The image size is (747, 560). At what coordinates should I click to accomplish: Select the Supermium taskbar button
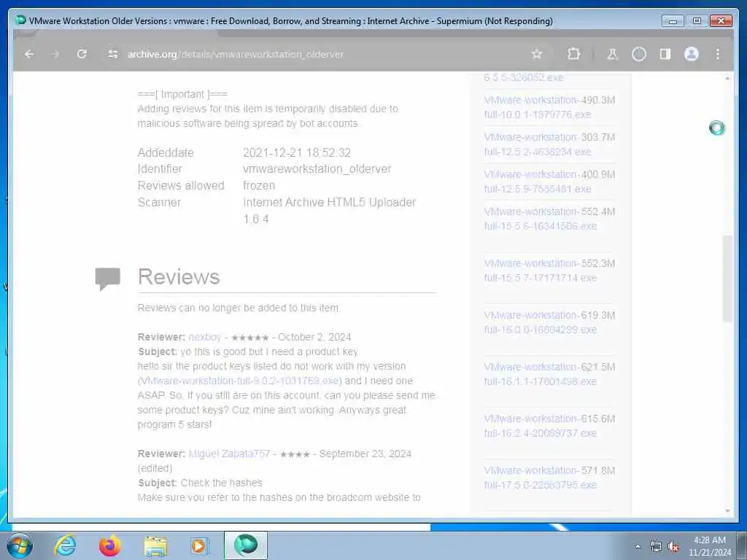pyautogui.click(x=246, y=545)
